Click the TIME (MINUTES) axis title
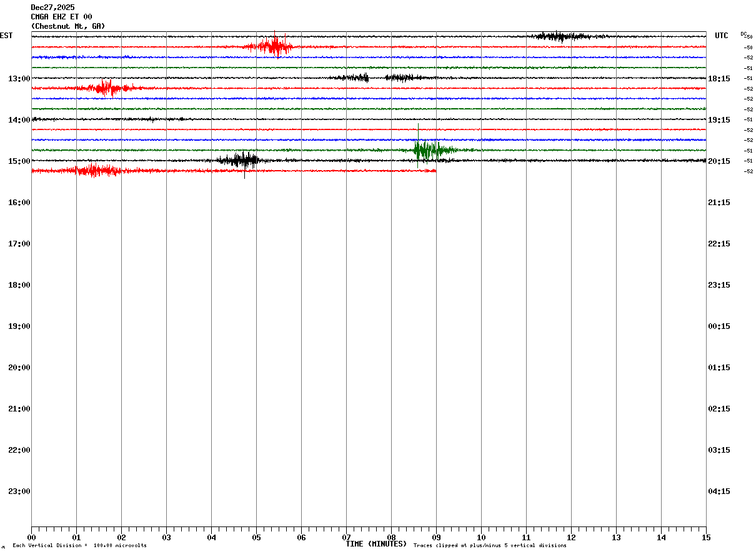Viewport: 756px width, 554px height. pyautogui.click(x=376, y=544)
